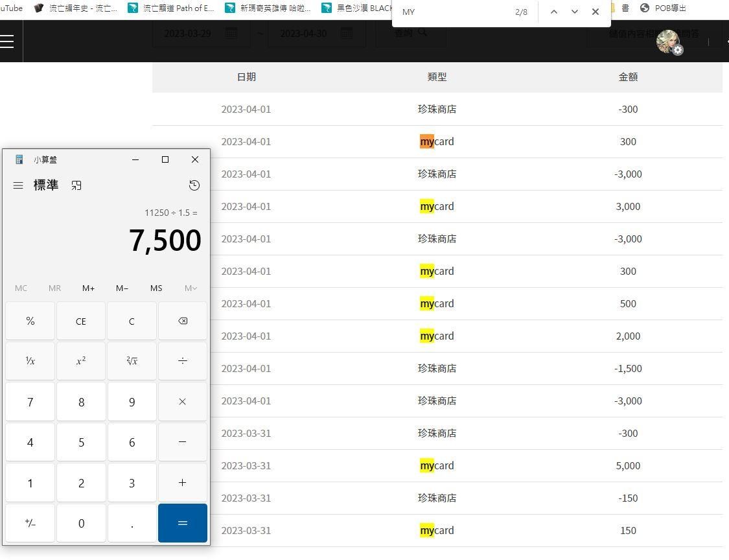
Task: Click the user avatar with gear
Action: 668,42
